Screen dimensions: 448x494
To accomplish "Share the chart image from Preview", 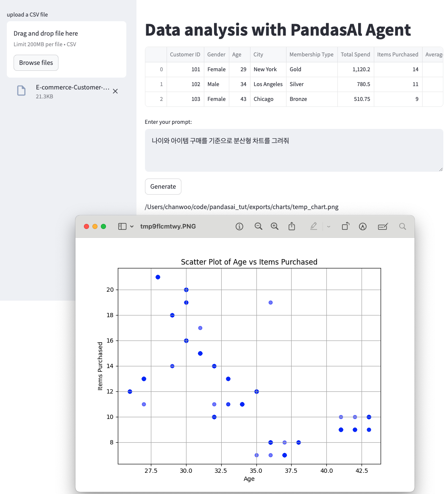I will click(x=292, y=226).
